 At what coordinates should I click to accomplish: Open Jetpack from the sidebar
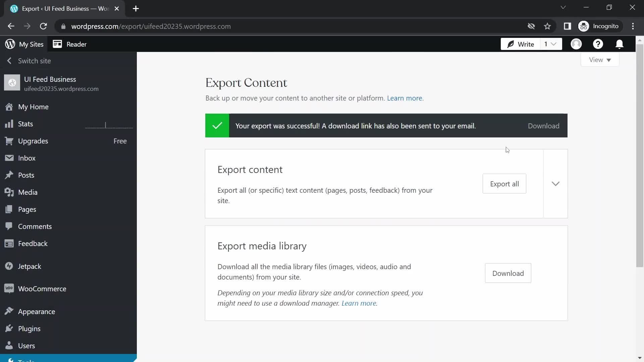click(x=30, y=266)
